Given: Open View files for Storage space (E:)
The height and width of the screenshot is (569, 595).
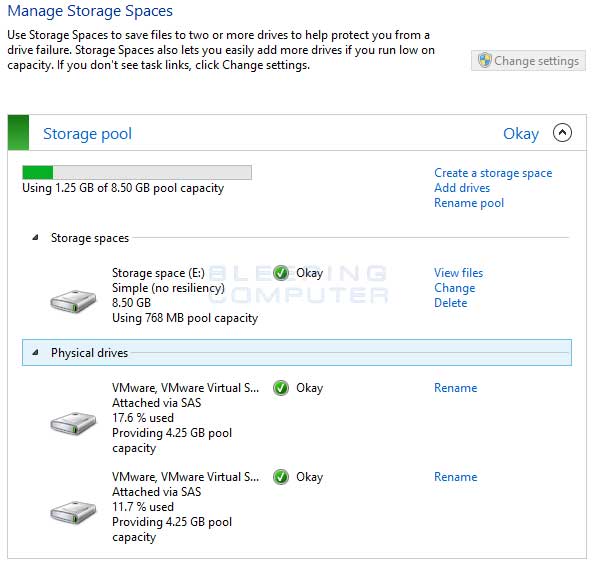Looking at the screenshot, I should pyautogui.click(x=458, y=273).
